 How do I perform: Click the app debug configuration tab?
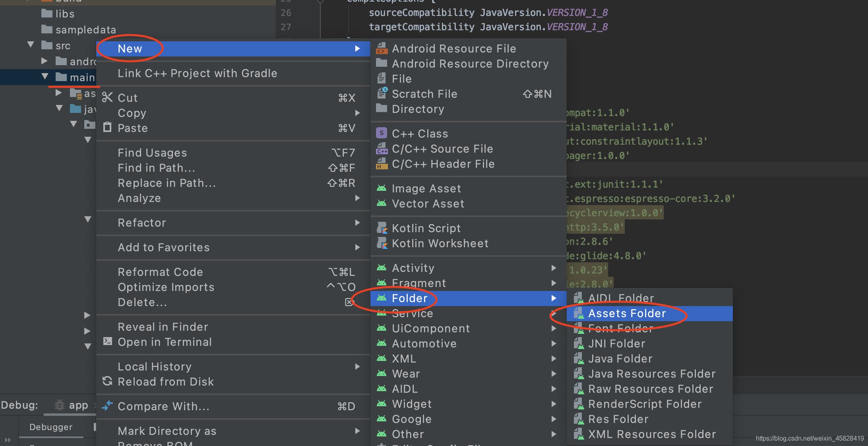[78, 405]
